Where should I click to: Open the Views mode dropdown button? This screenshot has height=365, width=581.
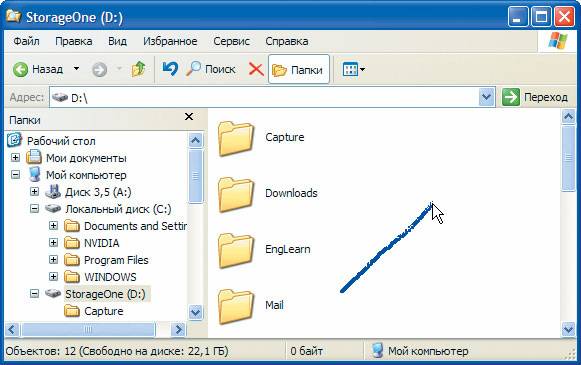tap(353, 69)
